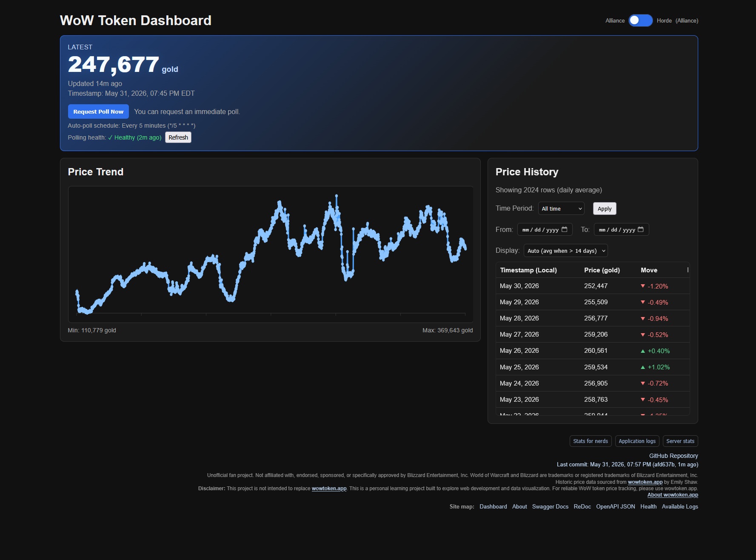
Task: Click the Price (gold) column header
Action: tap(602, 270)
